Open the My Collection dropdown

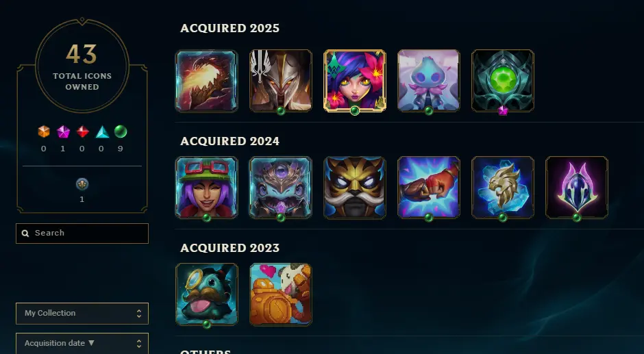[x=82, y=314]
